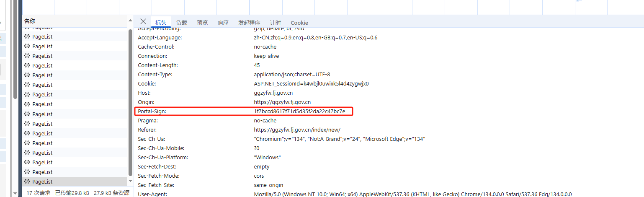Switch to the 标头 tab
Image resolution: width=644 pixels, height=197 pixels.
161,23
